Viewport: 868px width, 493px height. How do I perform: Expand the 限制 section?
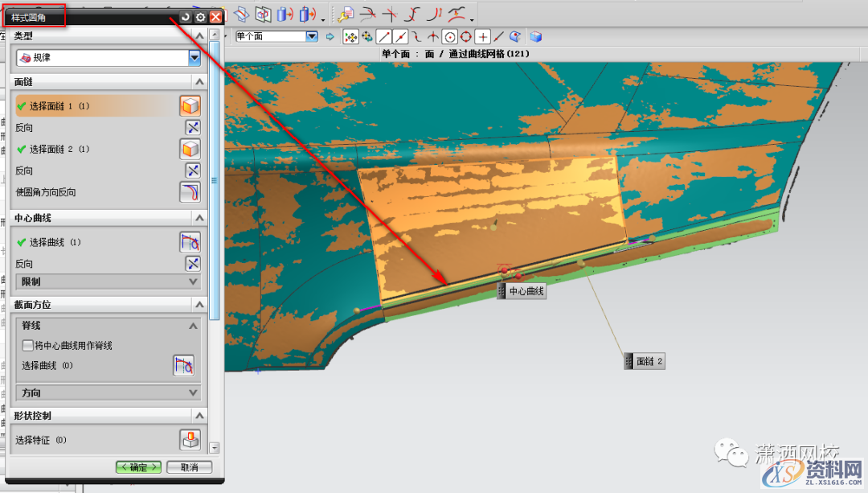[192, 282]
